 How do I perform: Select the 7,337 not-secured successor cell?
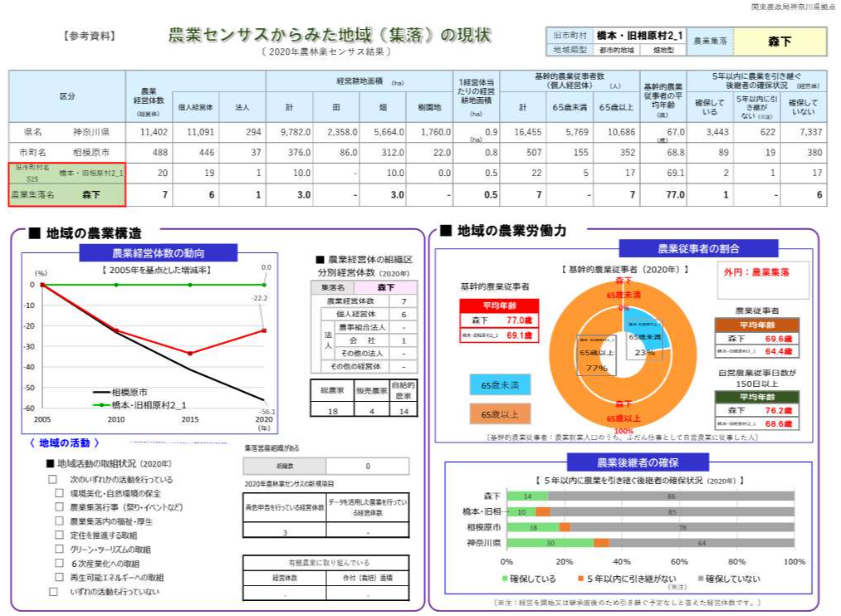(x=804, y=132)
